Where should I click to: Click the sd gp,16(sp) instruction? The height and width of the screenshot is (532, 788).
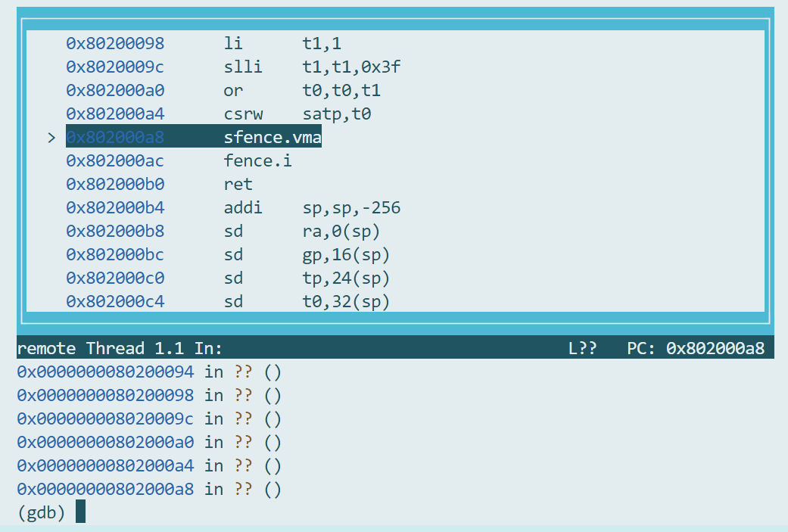(x=307, y=255)
